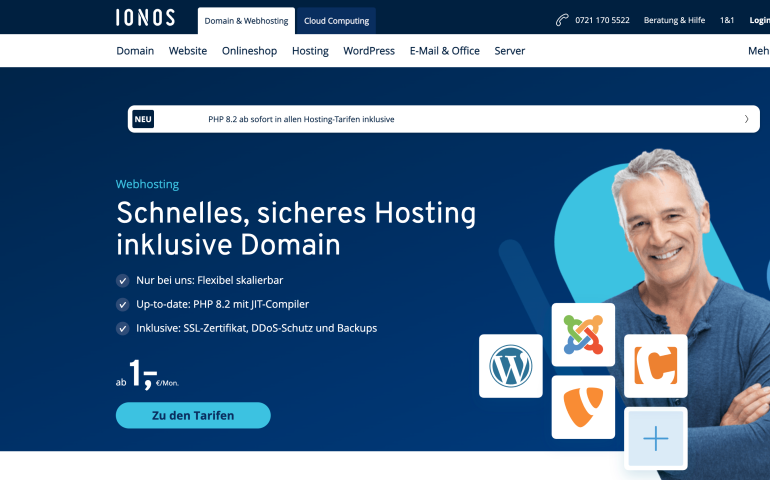
Task: Click the phone handset icon
Action: [562, 20]
